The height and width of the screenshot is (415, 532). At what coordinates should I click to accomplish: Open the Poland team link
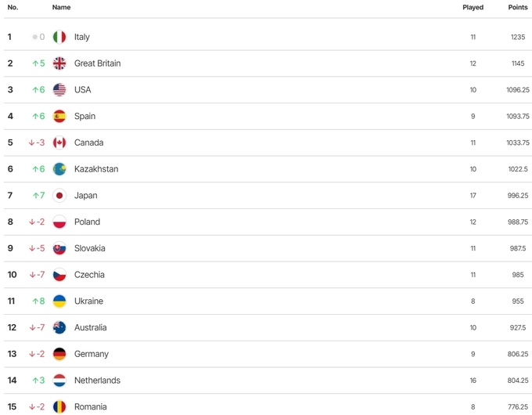(x=87, y=222)
